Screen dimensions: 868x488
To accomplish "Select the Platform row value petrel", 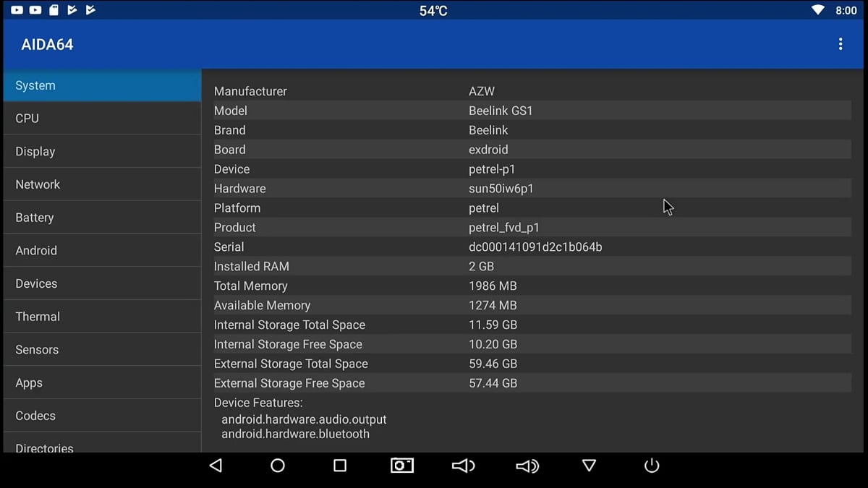I will [x=484, y=208].
